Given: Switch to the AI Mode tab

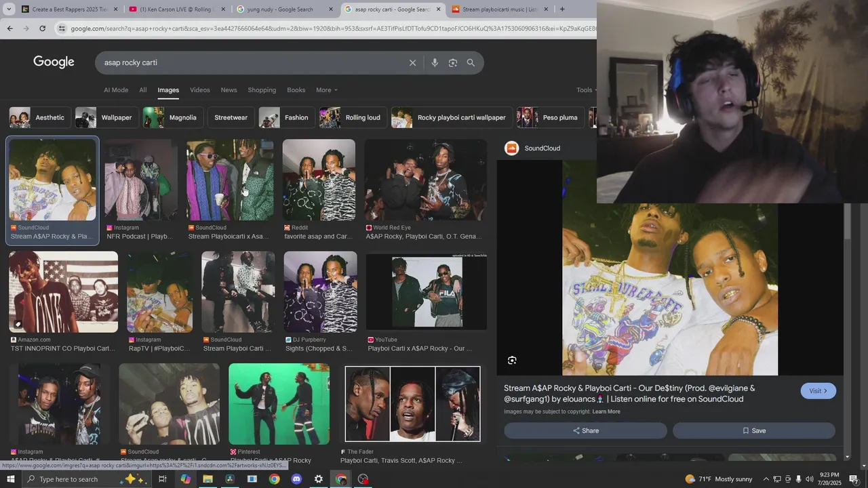Looking at the screenshot, I should 116,90.
